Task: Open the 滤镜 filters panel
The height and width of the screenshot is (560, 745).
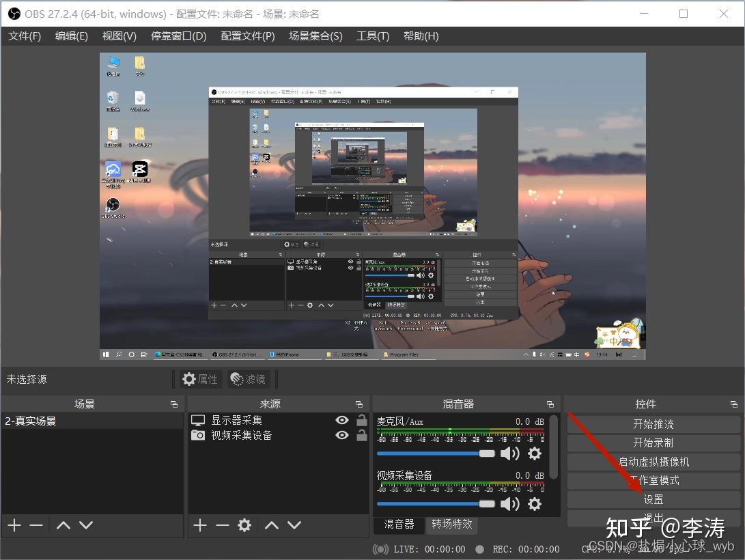Action: point(249,378)
